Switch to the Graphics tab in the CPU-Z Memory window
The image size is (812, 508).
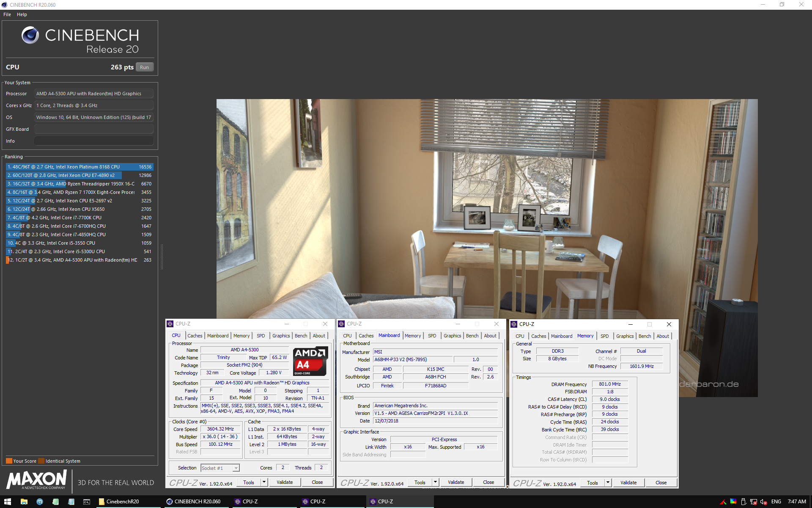click(625, 336)
